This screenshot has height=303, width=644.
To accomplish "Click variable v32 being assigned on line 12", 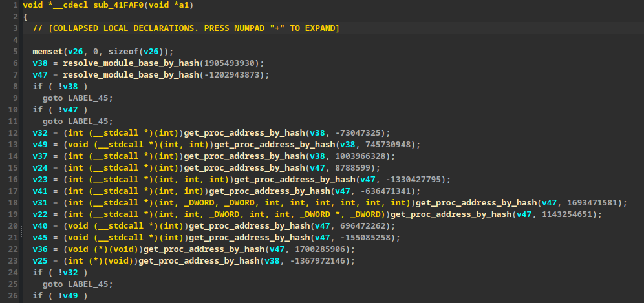I will pos(40,133).
